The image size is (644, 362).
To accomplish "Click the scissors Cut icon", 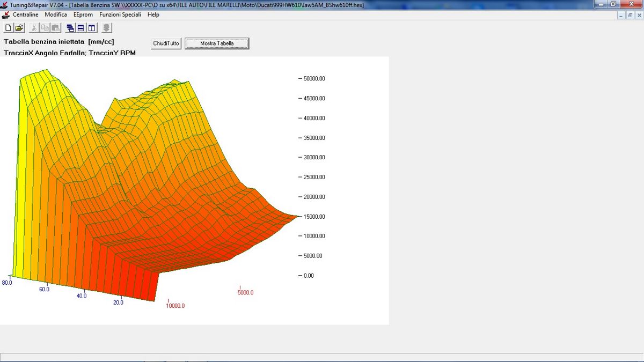I will [x=34, y=28].
